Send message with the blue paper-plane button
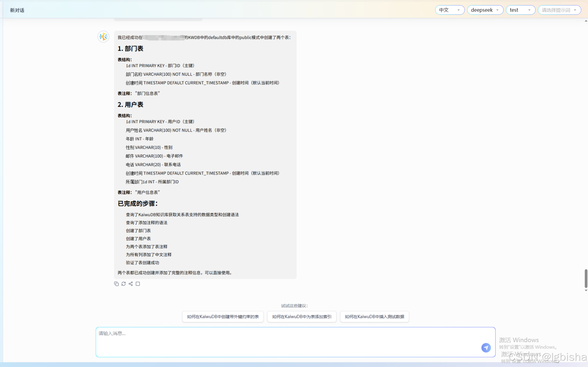This screenshot has width=588, height=367. (x=486, y=348)
